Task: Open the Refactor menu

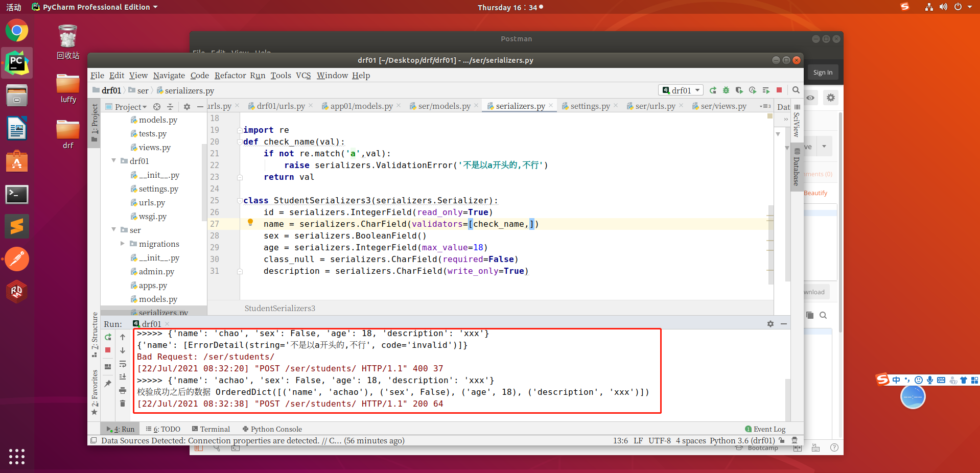Action: tap(230, 76)
